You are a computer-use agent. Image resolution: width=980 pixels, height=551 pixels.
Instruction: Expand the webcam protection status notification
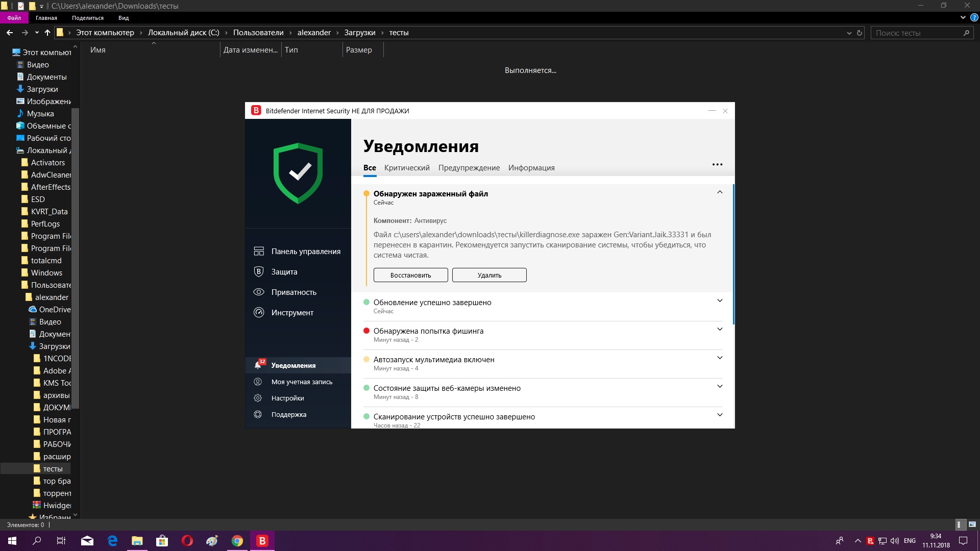[x=720, y=386]
